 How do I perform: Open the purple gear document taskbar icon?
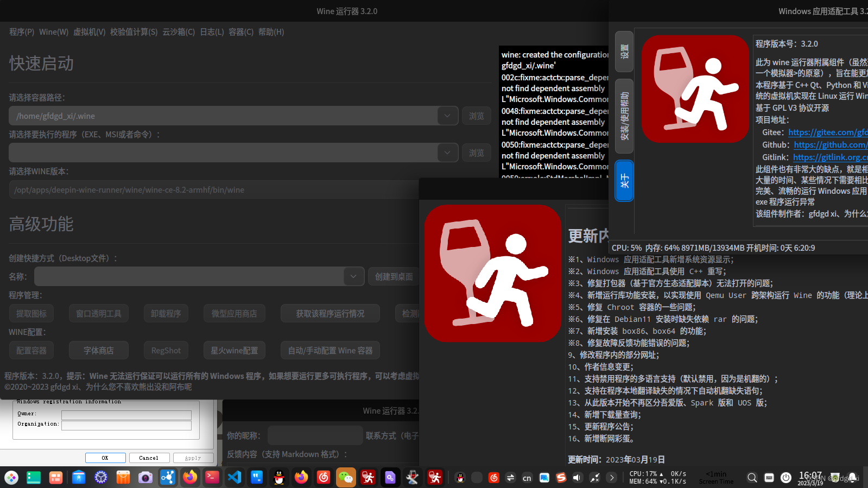point(390,477)
